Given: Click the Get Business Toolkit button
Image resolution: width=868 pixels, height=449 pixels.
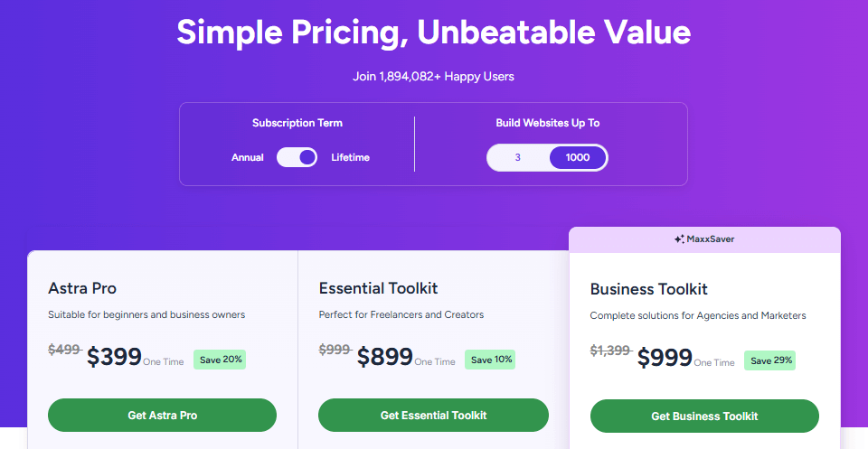Looking at the screenshot, I should [704, 416].
